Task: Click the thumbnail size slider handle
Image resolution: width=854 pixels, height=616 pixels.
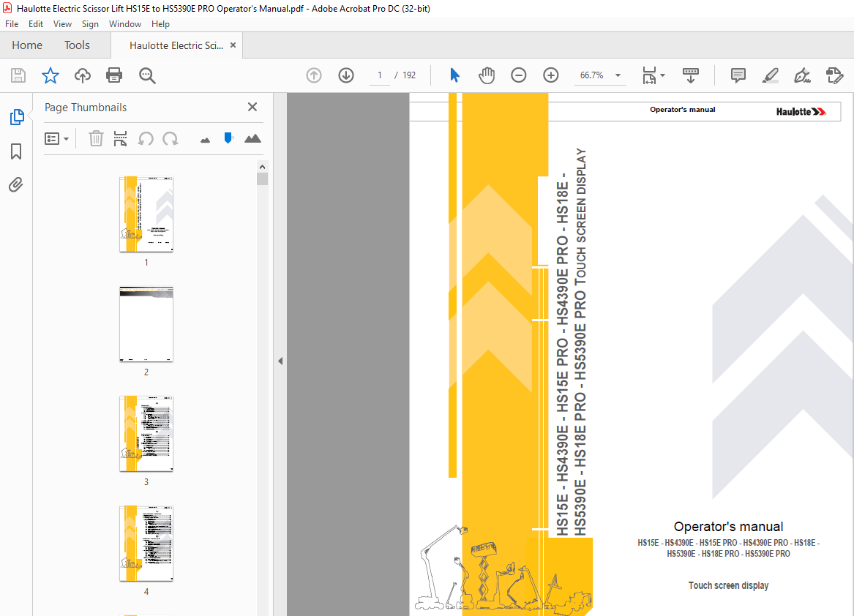Action: point(228,138)
